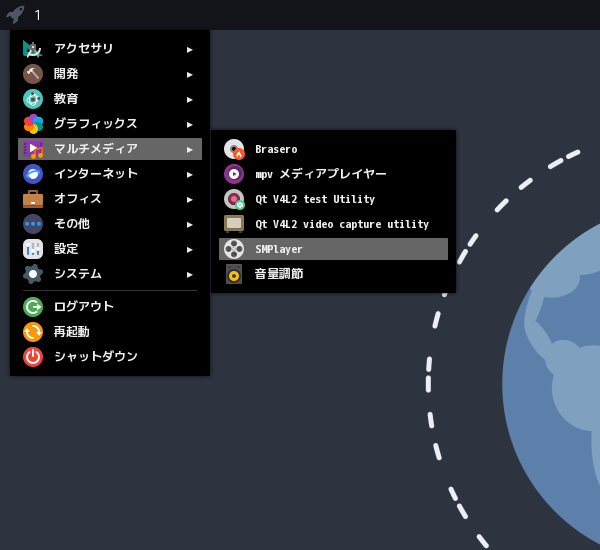Screen dimensions: 600x550
Task: Select workspace 1 in the top panel
Action: pos(37,15)
